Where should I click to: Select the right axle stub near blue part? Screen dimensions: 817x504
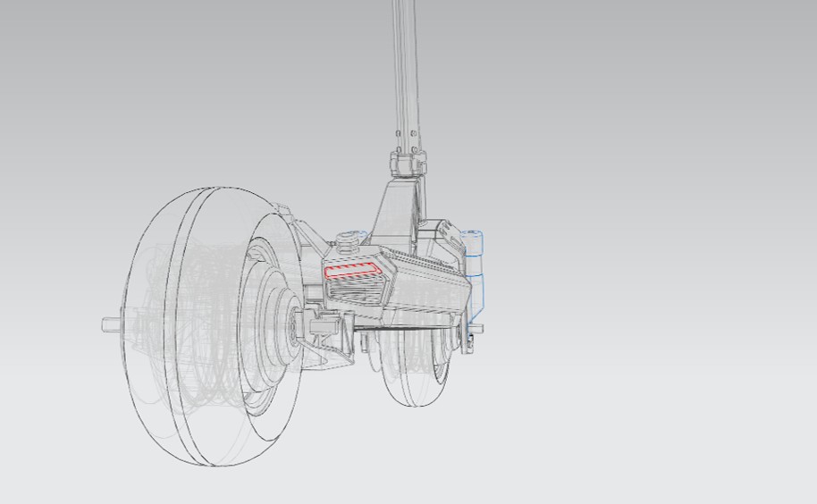tap(476, 329)
